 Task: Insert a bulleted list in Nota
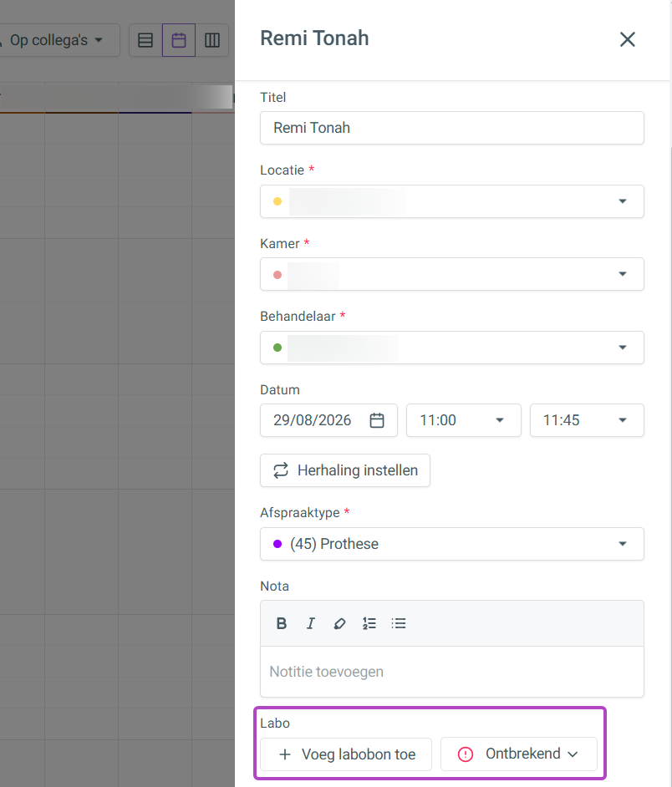tap(399, 623)
